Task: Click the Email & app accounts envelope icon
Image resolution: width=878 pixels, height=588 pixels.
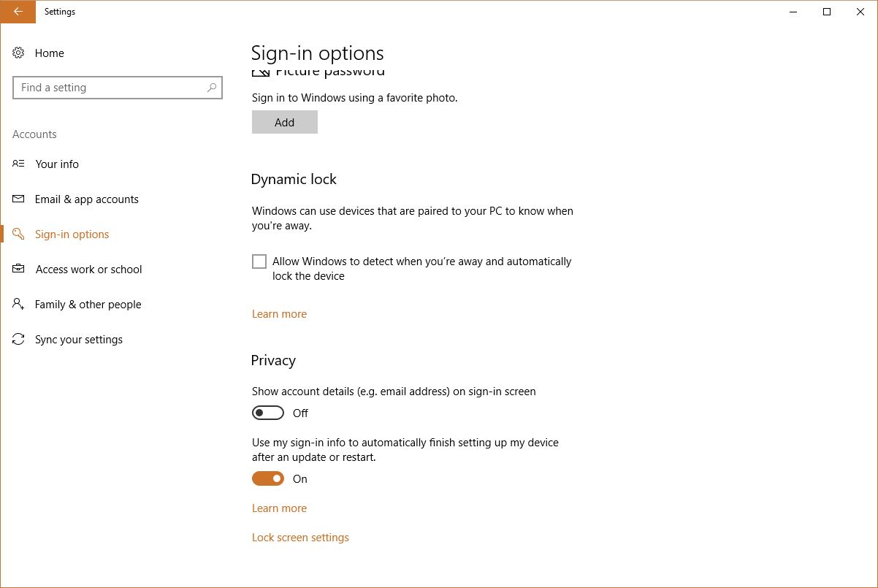Action: (x=18, y=199)
